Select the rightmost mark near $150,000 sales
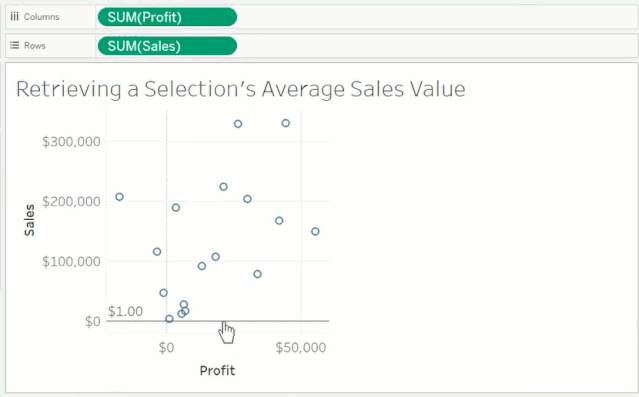The height and width of the screenshot is (397, 639). [x=315, y=232]
